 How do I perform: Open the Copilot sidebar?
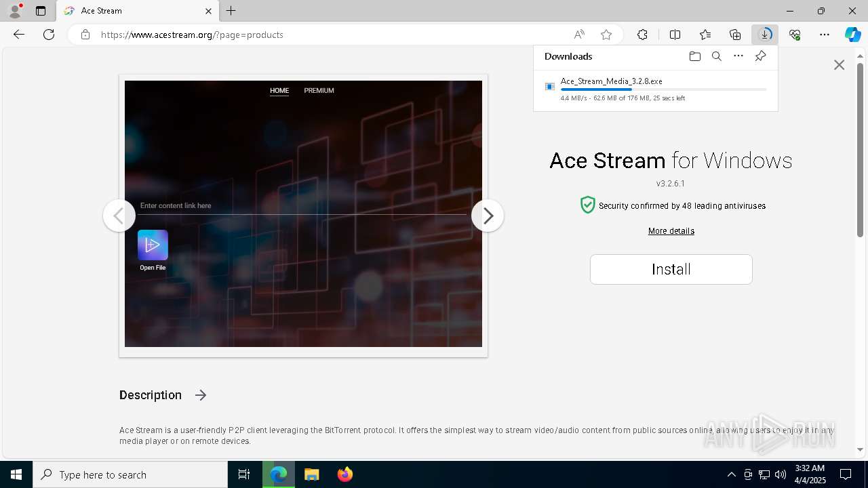pos(852,35)
